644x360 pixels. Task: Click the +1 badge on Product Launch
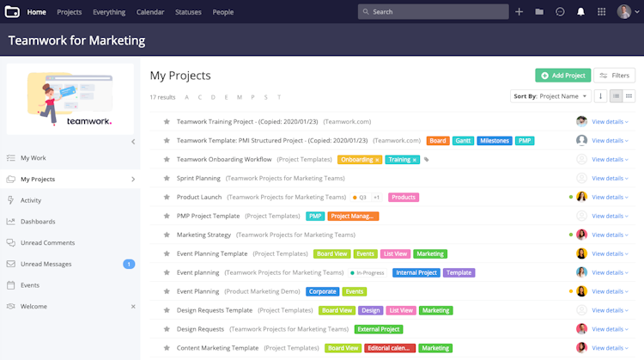pos(376,198)
